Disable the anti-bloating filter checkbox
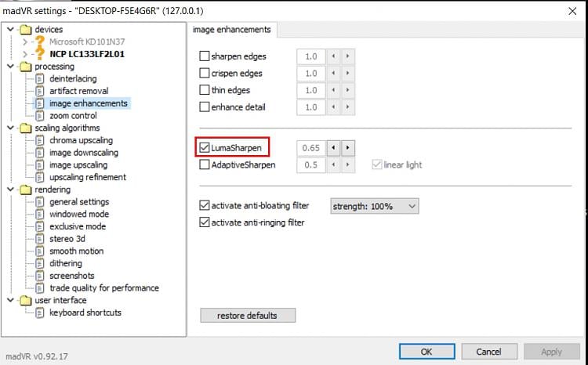The image size is (588, 365). [x=205, y=205]
